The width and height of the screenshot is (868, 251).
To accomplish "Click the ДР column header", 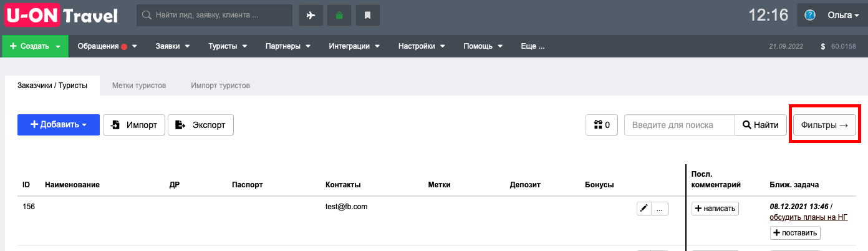I will pos(175,185).
